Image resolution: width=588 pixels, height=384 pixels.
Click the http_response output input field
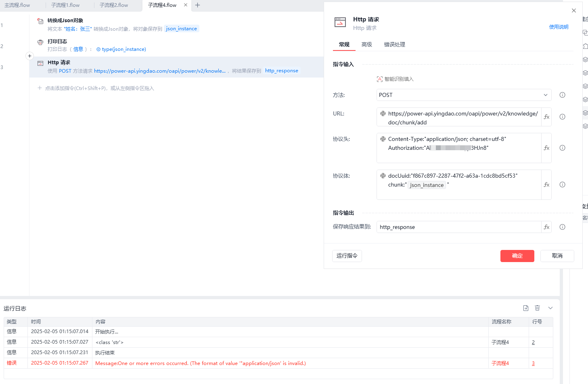click(458, 227)
